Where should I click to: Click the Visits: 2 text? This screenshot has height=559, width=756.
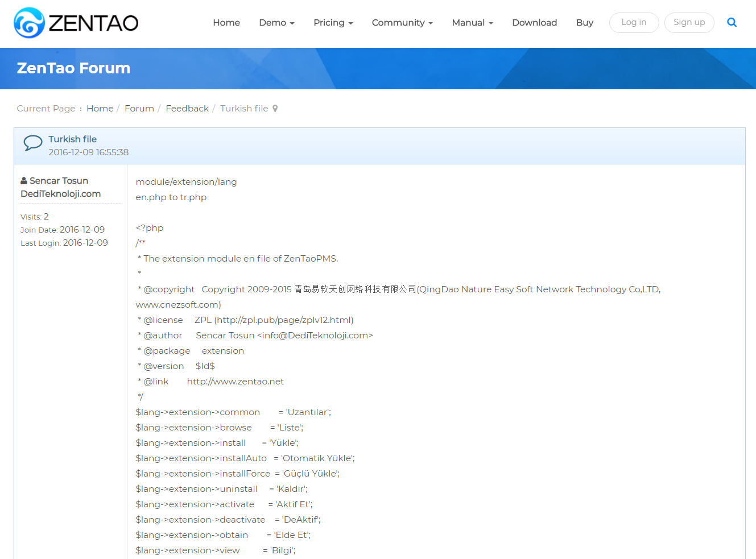35,217
